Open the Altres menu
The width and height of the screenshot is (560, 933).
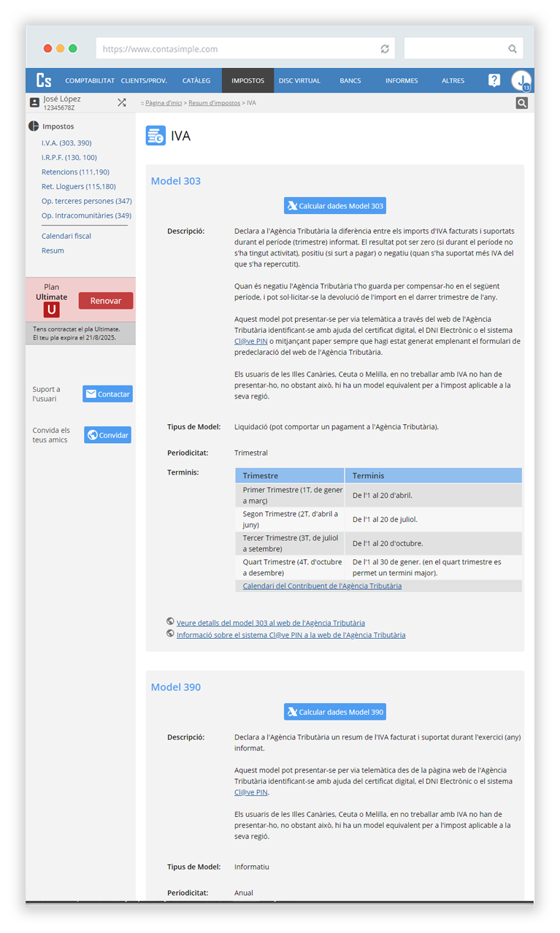click(453, 81)
